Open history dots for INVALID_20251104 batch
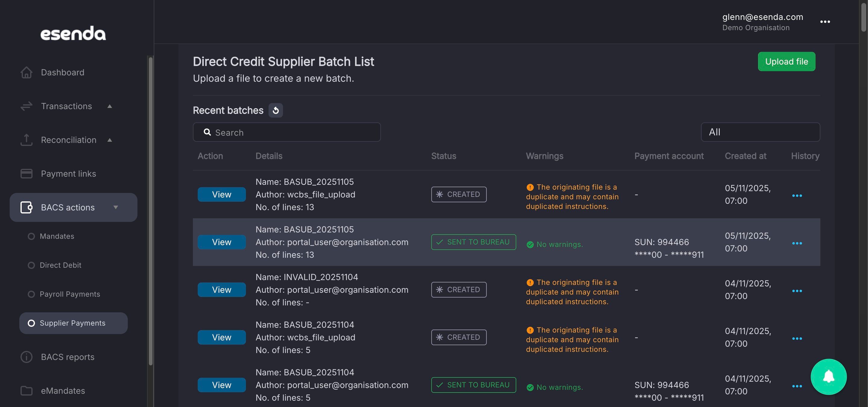 797,291
